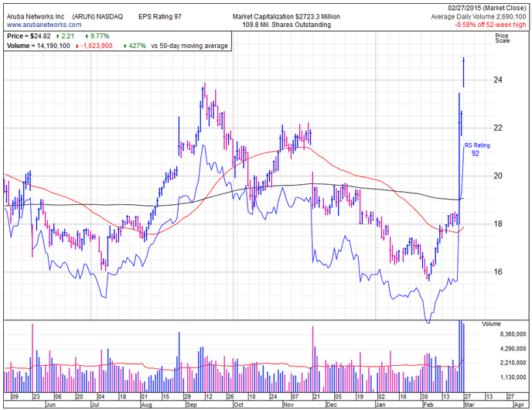Image resolution: width=532 pixels, height=410 pixels.
Task: Click the Aug month label on axis
Action: [147, 405]
